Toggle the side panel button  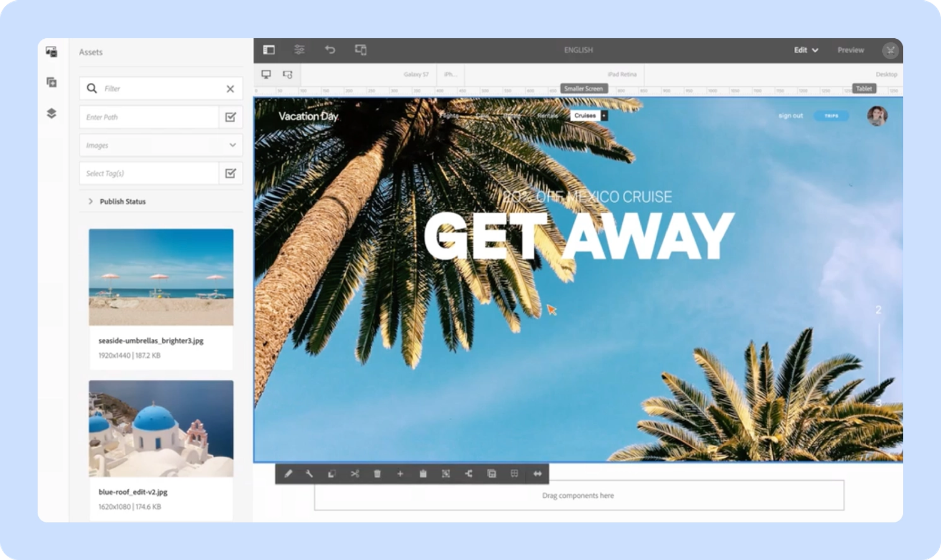click(x=269, y=50)
